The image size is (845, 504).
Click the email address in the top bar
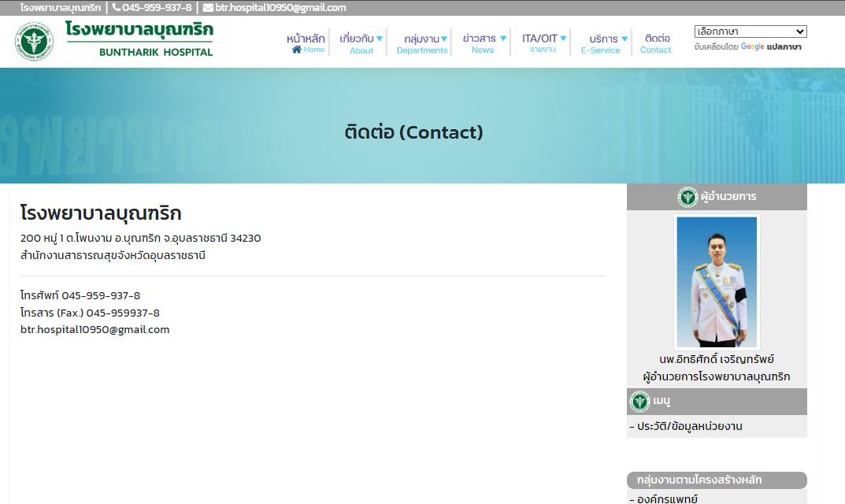[x=280, y=8]
